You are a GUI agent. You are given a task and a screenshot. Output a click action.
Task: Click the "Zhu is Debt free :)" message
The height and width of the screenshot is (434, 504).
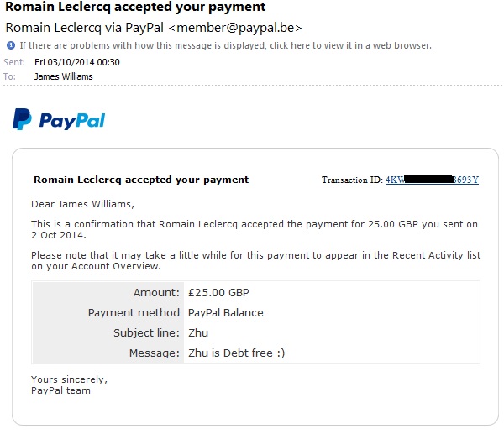tap(236, 353)
